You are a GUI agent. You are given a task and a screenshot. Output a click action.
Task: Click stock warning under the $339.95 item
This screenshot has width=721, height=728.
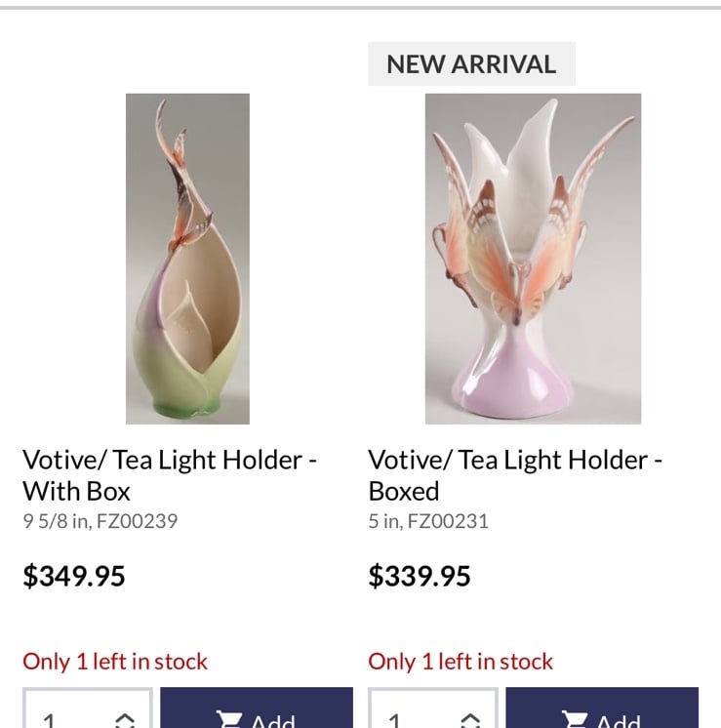pos(461,661)
